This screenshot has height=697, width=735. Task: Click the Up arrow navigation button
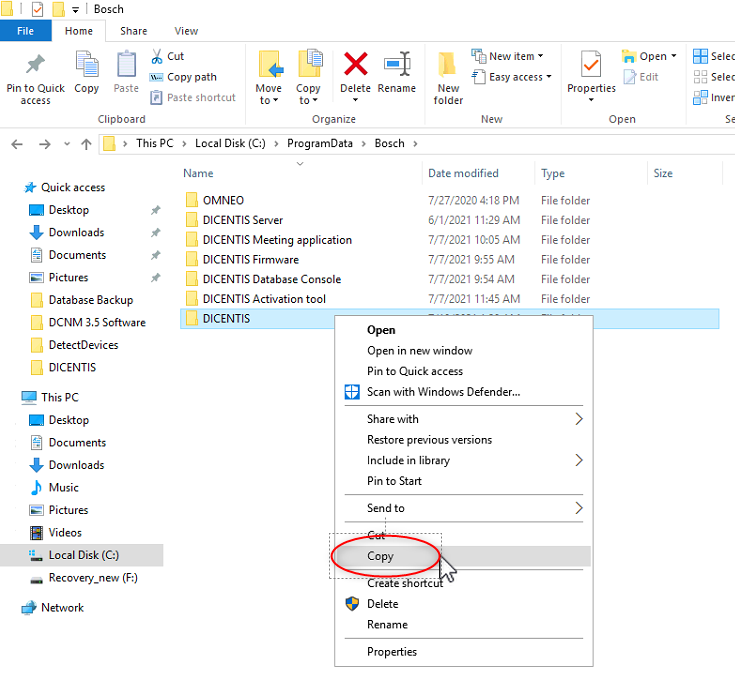point(87,144)
